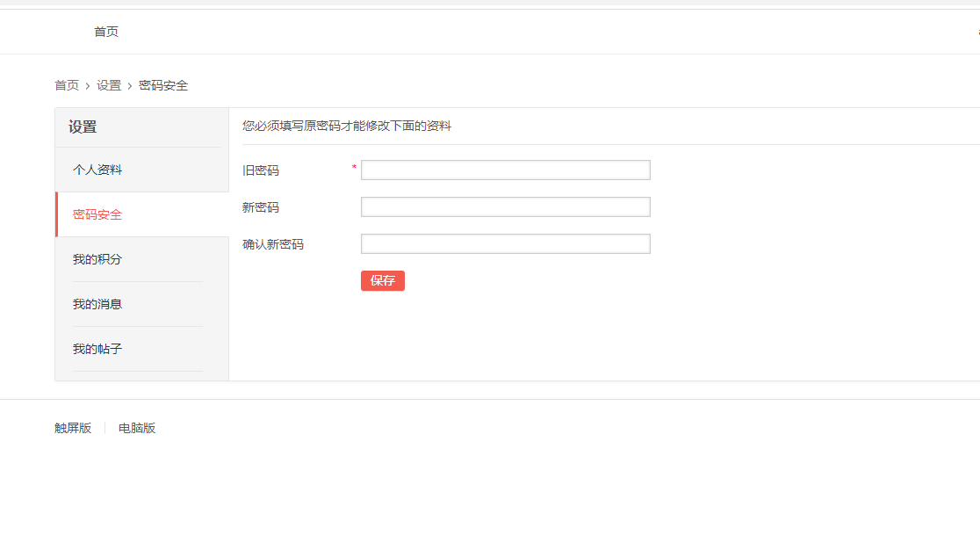
Task: Select the 密码安全 tab in the sidebar
Action: [97, 214]
